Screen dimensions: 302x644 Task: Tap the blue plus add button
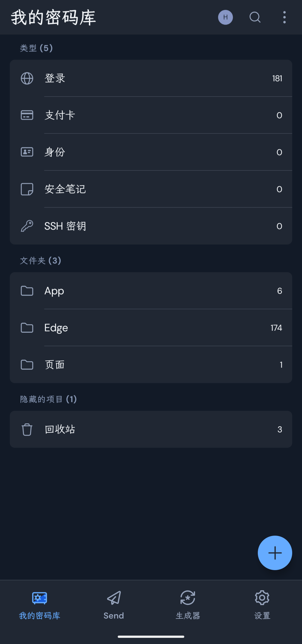275,553
